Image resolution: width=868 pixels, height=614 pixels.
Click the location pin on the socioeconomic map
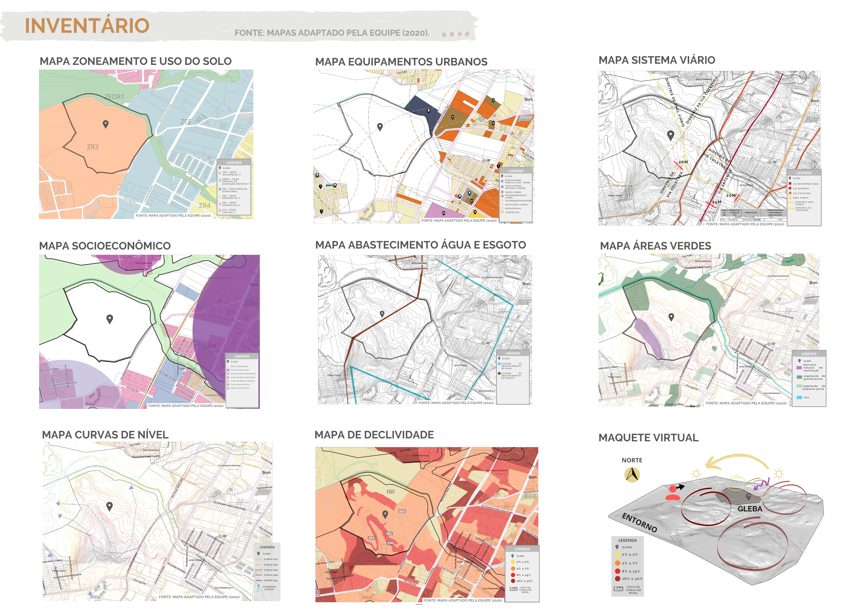[110, 319]
